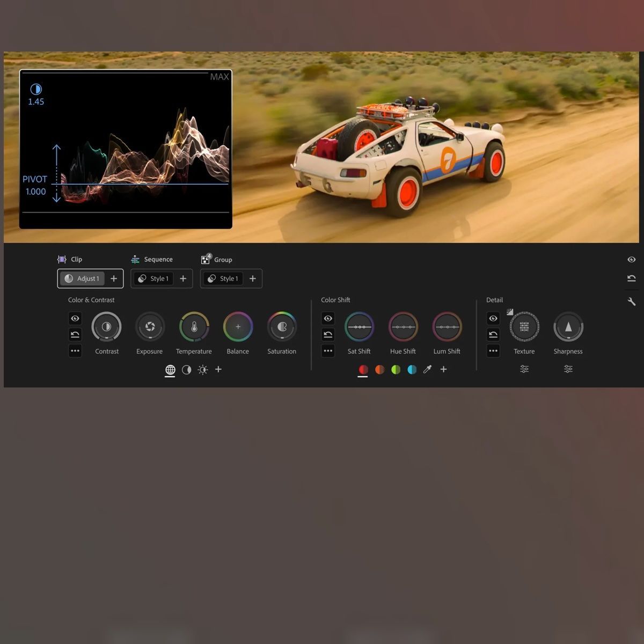Click the global reset arrow at top right
This screenshot has width=644, height=644.
pos(631,278)
